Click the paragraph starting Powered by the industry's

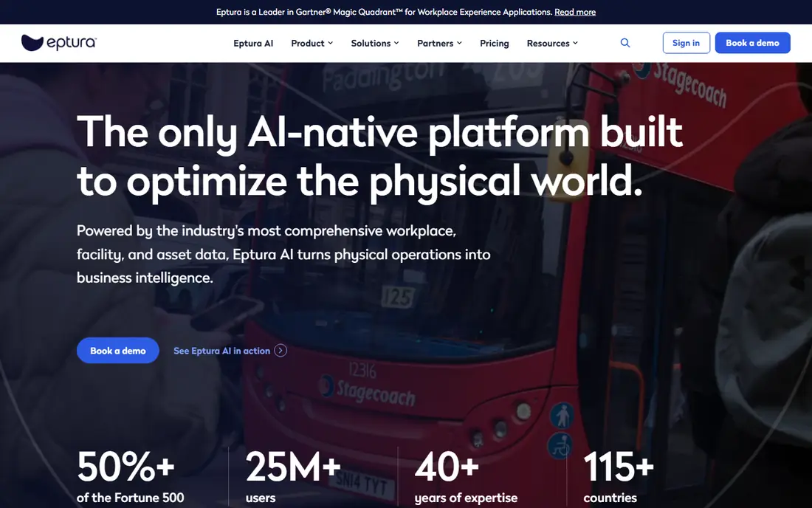click(x=283, y=254)
